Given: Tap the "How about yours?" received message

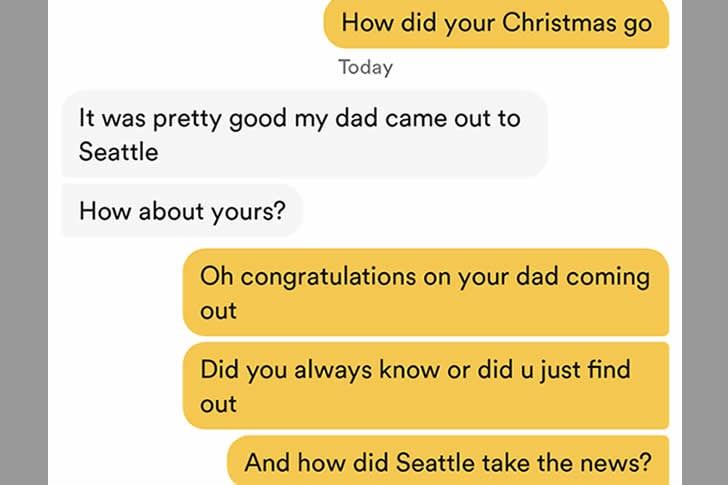Looking at the screenshot, I should [181, 211].
